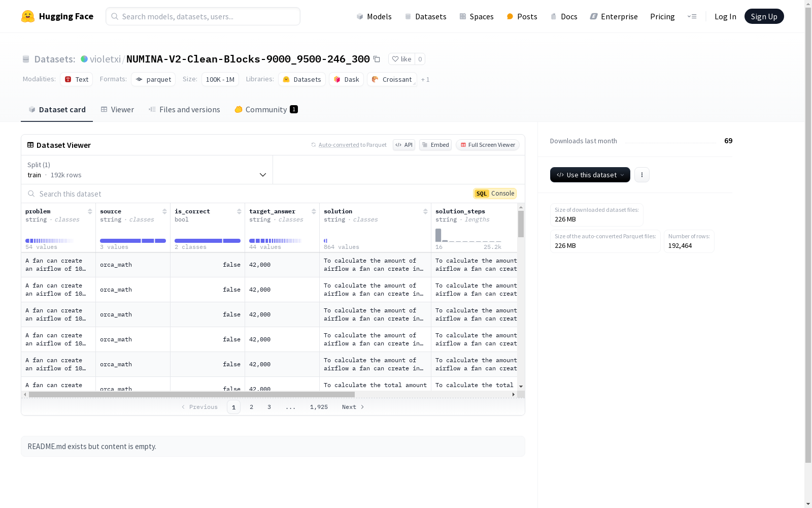The height and width of the screenshot is (508, 812).
Task: Click the 100K - 1M size tag
Action: [x=220, y=79]
